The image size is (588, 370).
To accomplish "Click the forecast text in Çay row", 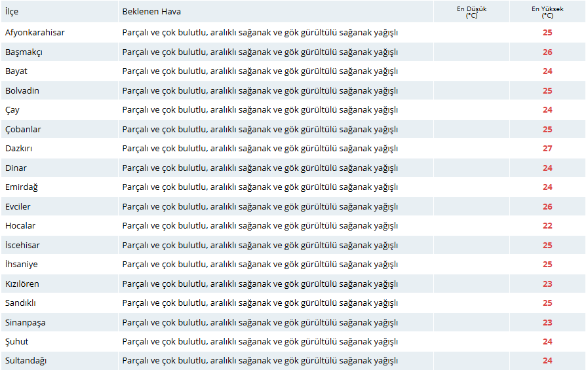I will [260, 110].
